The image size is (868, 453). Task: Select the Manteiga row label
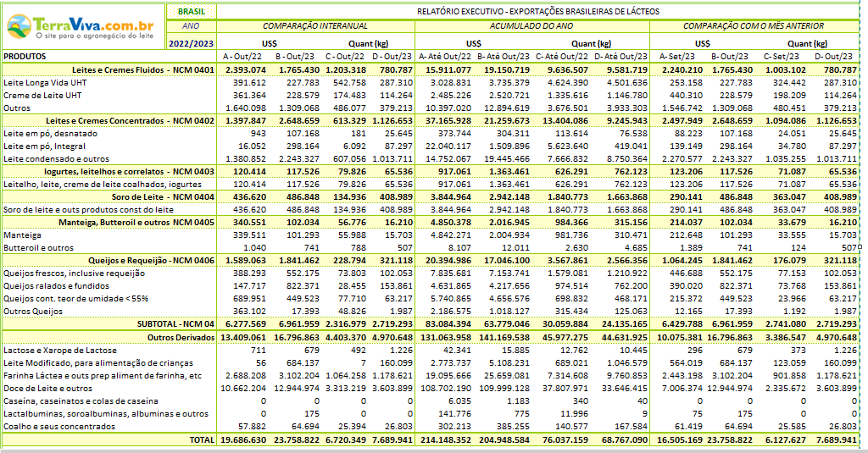pyautogui.click(x=24, y=235)
